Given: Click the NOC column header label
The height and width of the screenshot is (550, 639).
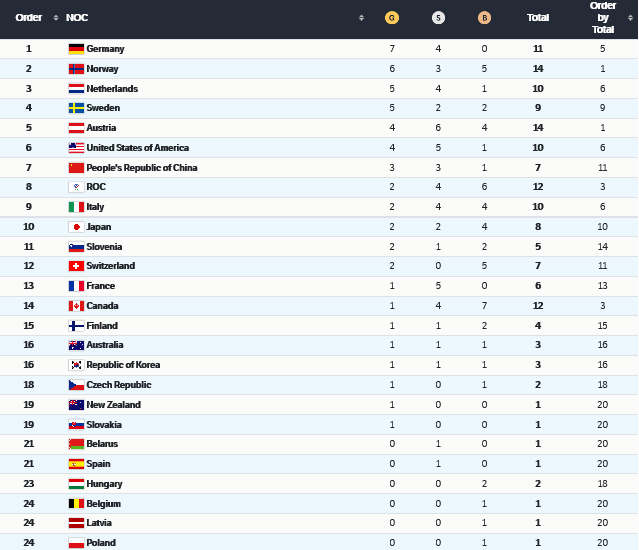Looking at the screenshot, I should 77,18.
